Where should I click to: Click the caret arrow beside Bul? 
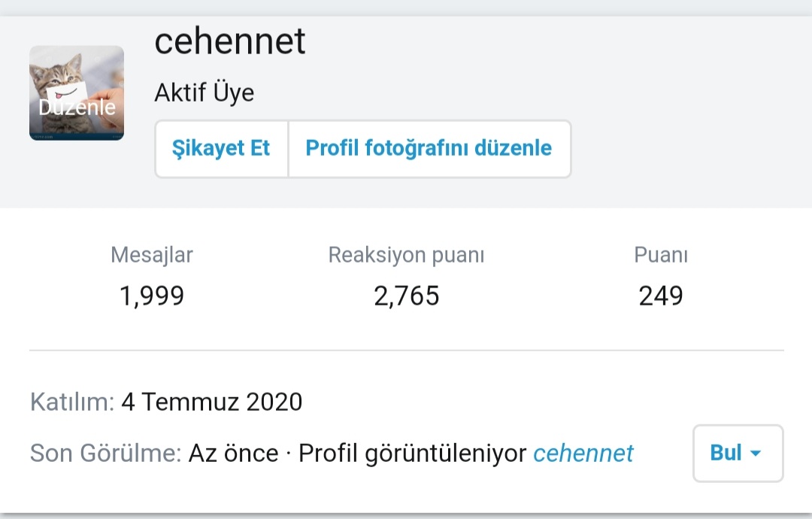pos(756,454)
